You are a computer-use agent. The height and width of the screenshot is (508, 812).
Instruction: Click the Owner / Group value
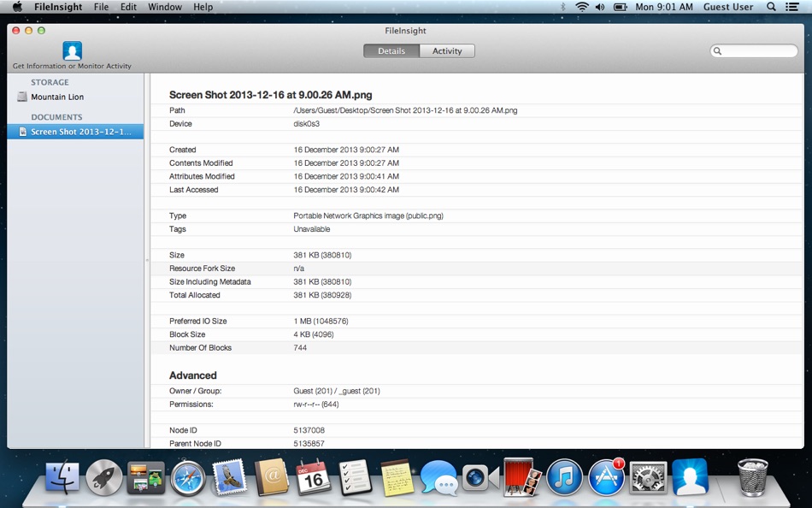pyautogui.click(x=337, y=391)
